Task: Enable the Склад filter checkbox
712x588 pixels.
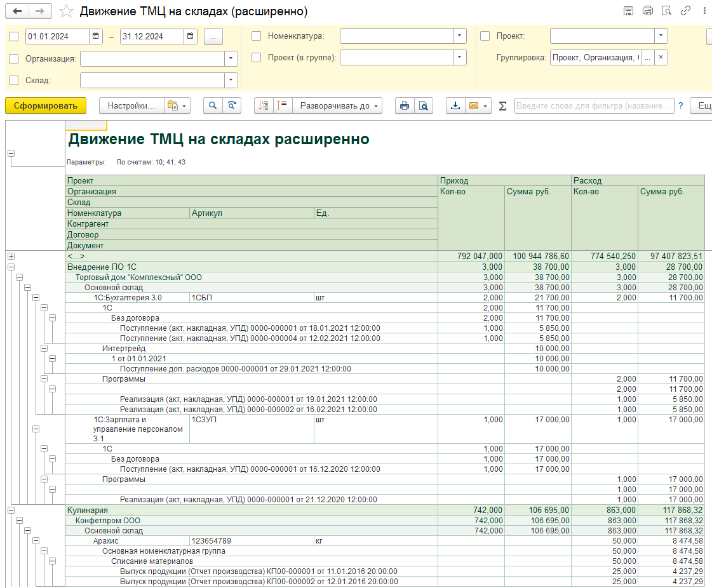Action: coord(13,81)
